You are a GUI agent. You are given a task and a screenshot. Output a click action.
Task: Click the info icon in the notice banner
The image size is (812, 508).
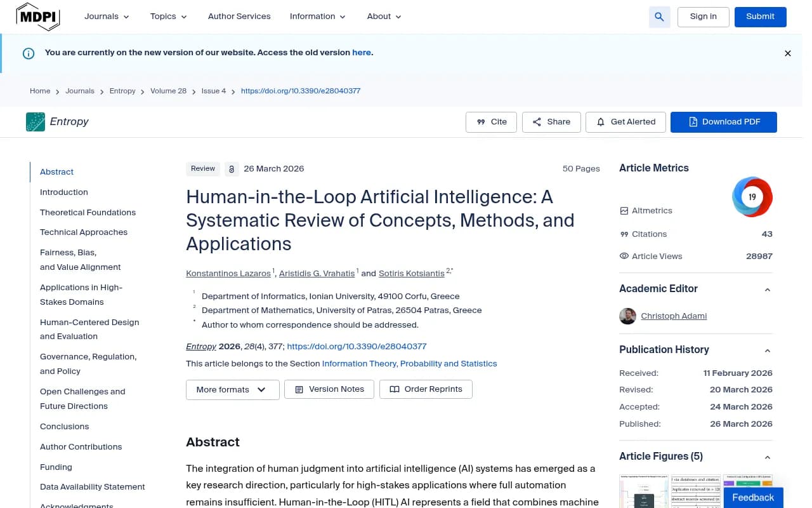pyautogui.click(x=29, y=53)
